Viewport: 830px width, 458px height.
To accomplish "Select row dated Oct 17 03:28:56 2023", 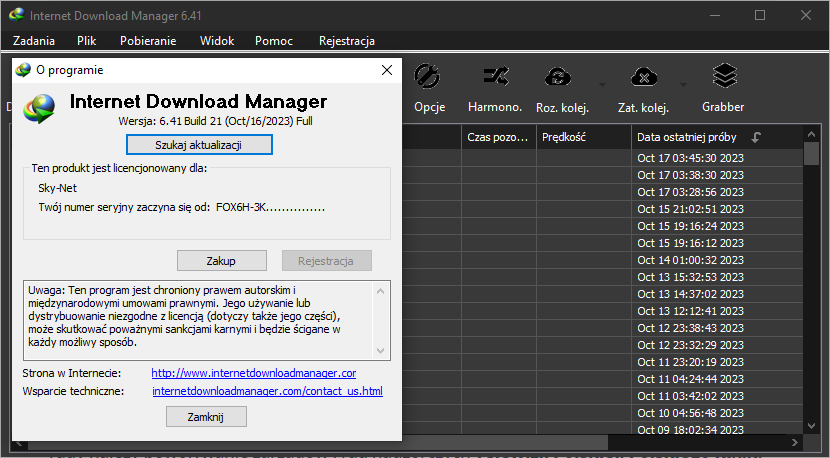I will 690,192.
